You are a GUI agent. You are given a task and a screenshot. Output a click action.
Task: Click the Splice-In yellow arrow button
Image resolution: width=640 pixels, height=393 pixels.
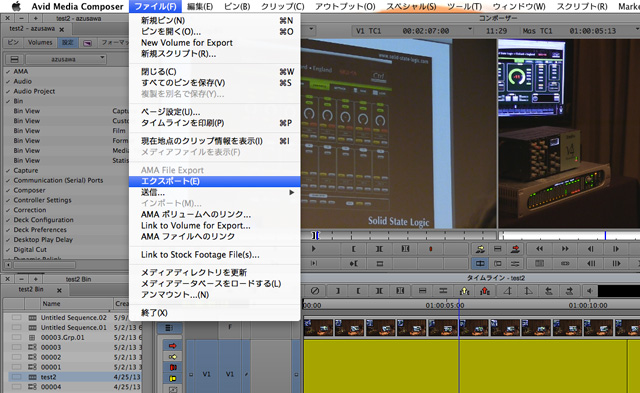480,249
